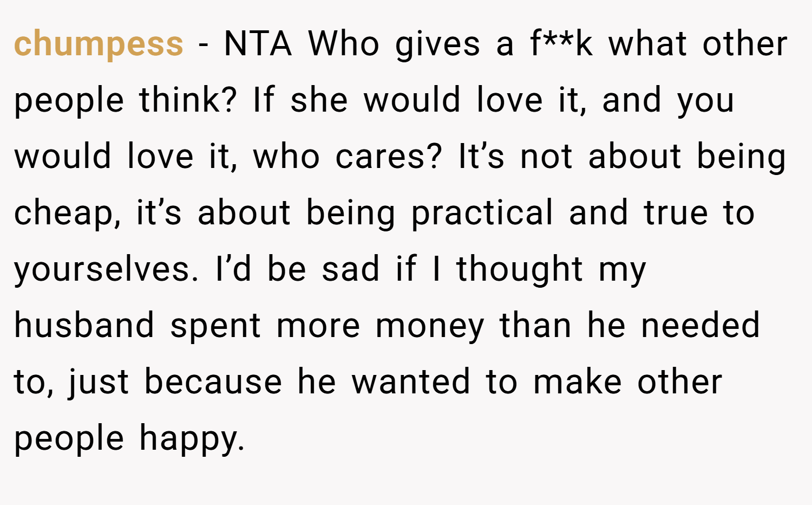Select the word 'husband'

(x=84, y=325)
